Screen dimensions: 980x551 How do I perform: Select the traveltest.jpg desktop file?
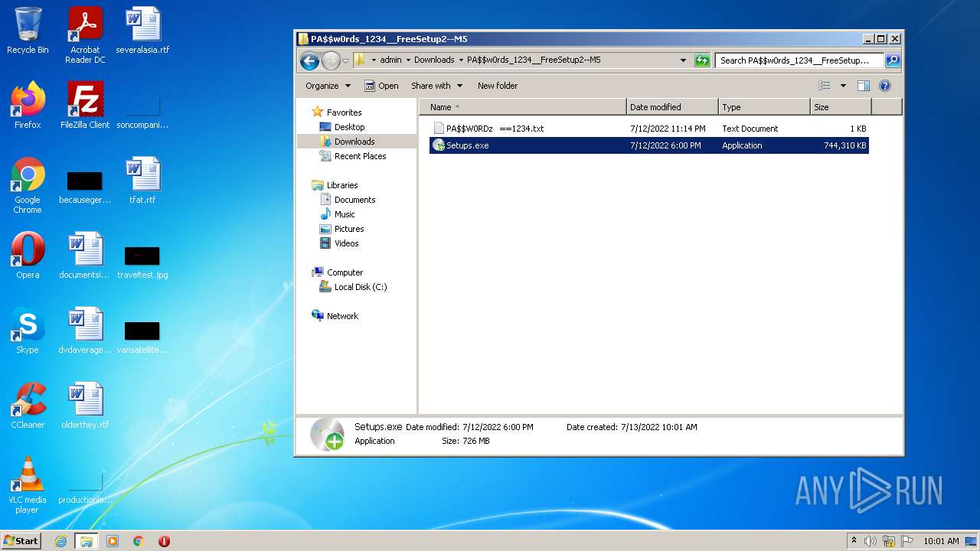pos(142,260)
